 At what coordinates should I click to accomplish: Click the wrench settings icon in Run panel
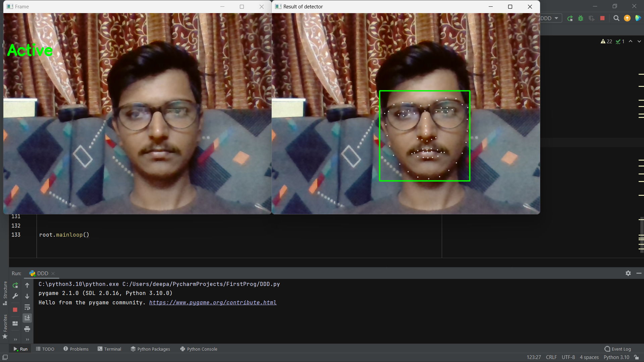point(15,296)
